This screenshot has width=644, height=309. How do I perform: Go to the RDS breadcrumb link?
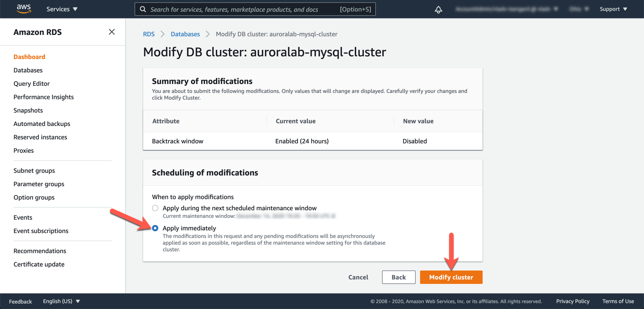(149, 34)
